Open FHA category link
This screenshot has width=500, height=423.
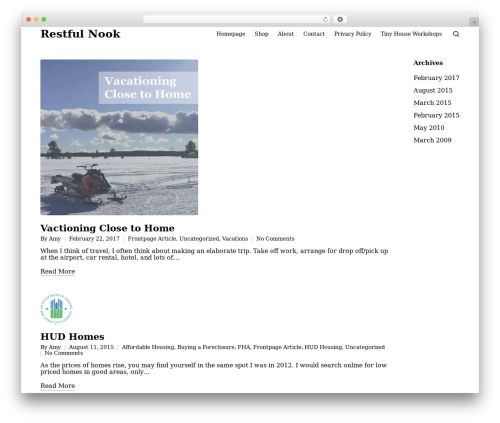(x=244, y=347)
